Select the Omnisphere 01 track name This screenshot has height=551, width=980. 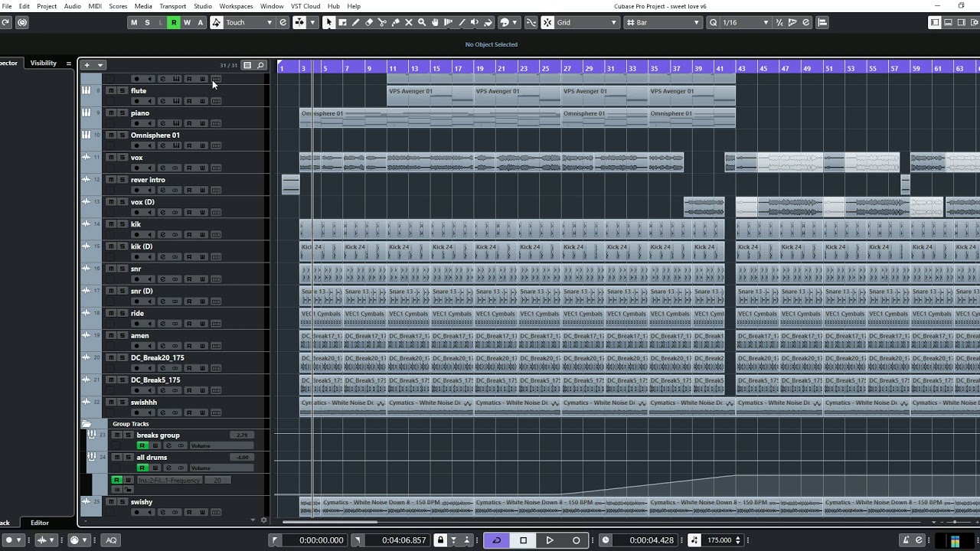click(x=155, y=135)
